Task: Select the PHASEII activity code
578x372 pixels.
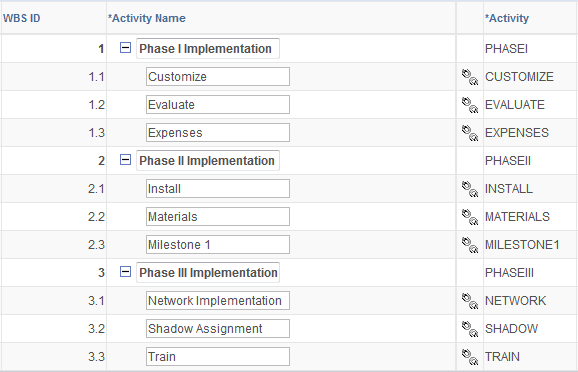Action: (508, 161)
